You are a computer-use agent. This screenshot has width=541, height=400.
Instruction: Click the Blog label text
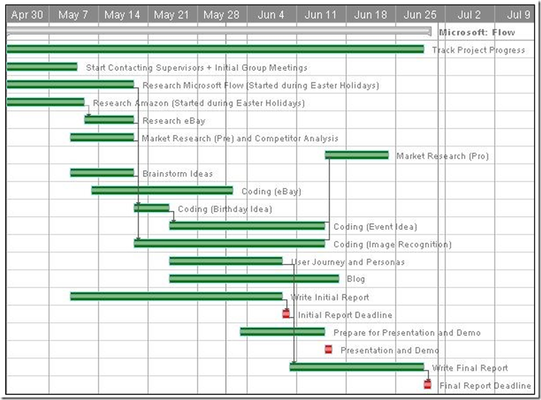click(356, 279)
